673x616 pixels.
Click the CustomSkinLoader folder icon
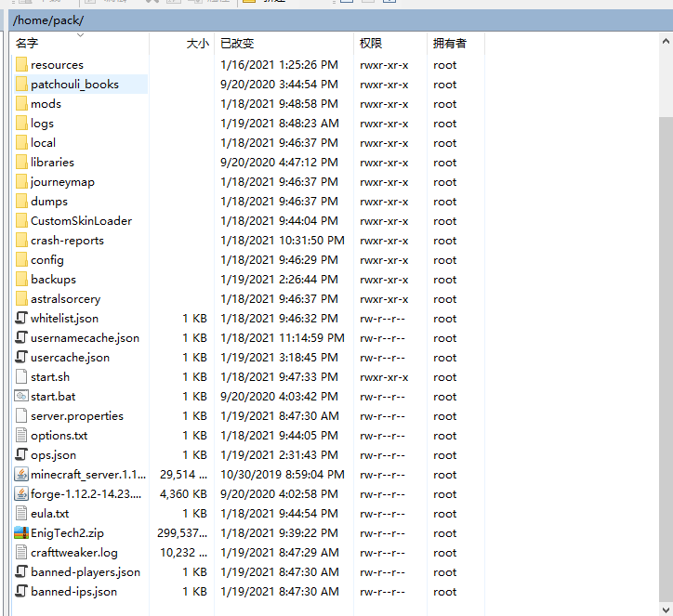[x=21, y=221]
